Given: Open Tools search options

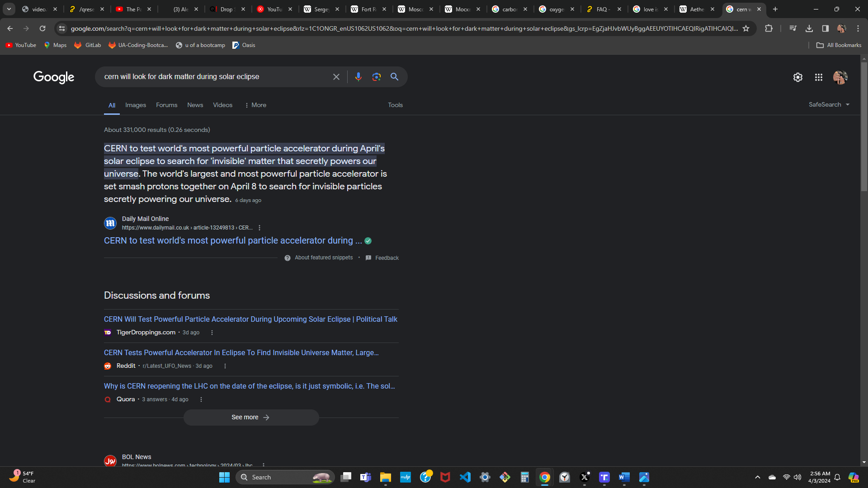Looking at the screenshot, I should click(395, 105).
